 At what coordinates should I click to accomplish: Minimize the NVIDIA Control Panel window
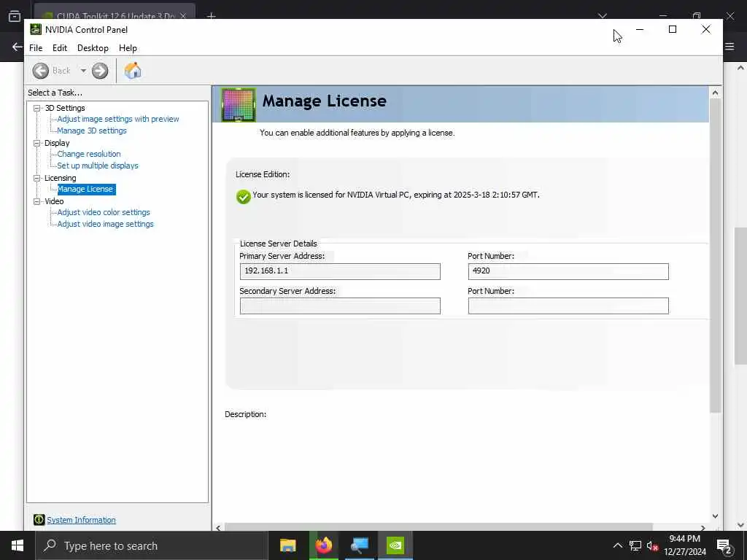point(640,29)
